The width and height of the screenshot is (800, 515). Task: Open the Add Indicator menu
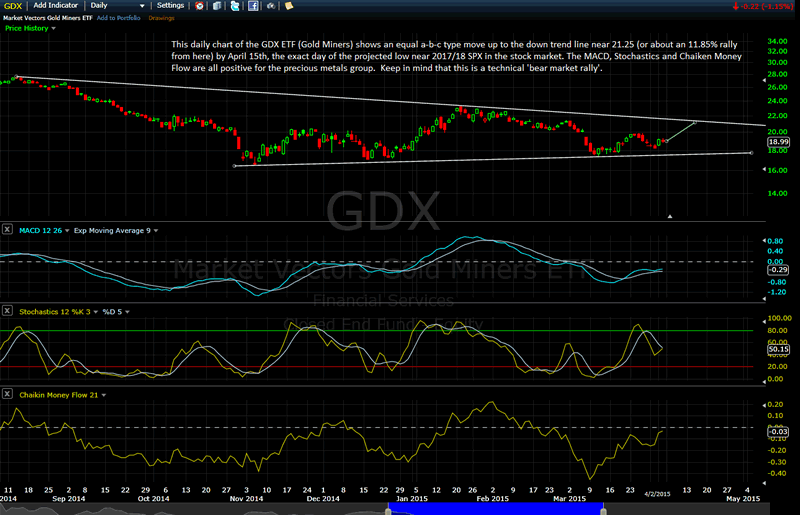56,6
